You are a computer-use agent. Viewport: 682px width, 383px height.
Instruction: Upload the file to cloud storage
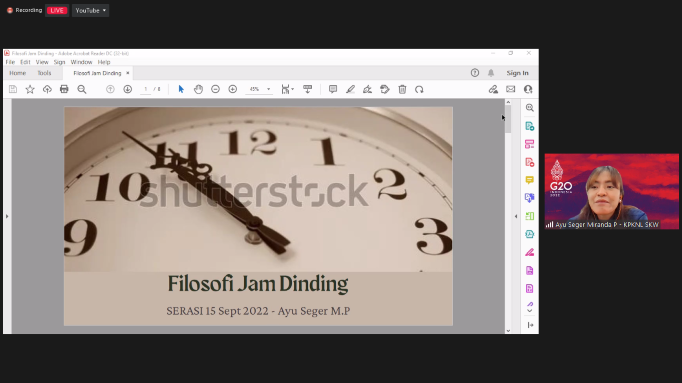tap(47, 89)
